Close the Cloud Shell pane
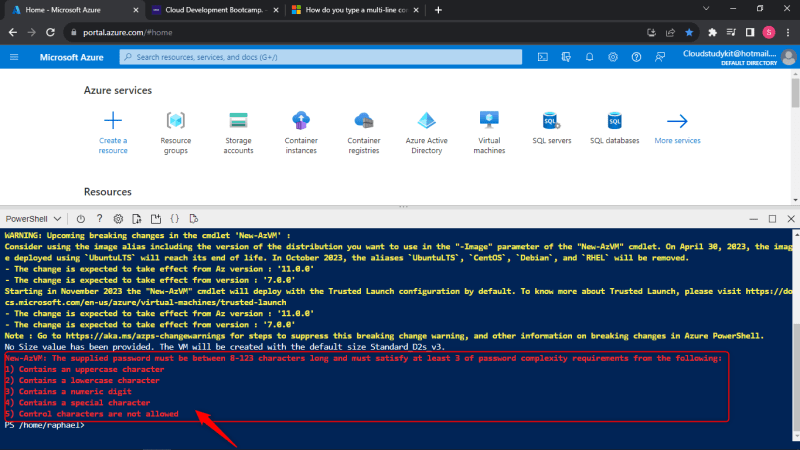 [x=791, y=219]
